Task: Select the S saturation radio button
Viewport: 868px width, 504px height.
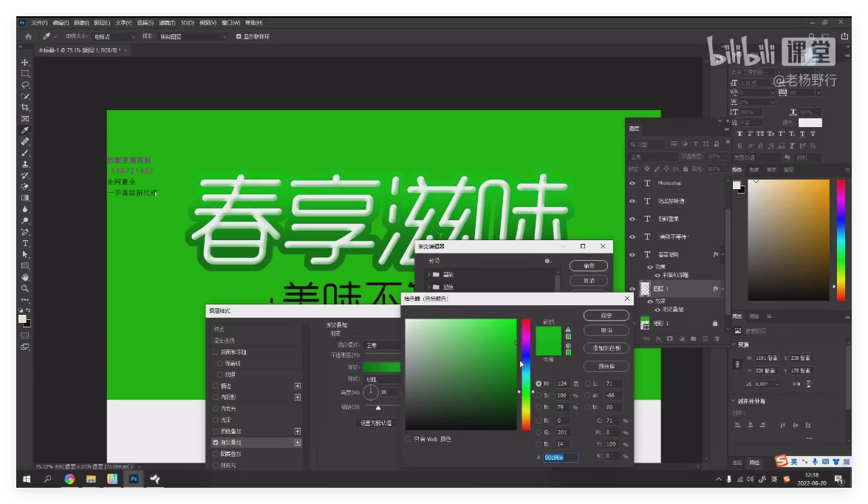Action: [539, 395]
